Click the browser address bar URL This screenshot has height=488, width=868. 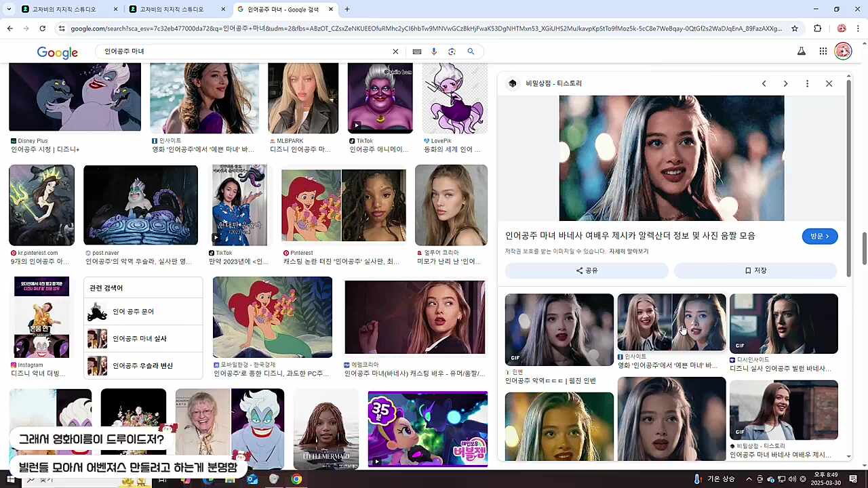point(426,28)
